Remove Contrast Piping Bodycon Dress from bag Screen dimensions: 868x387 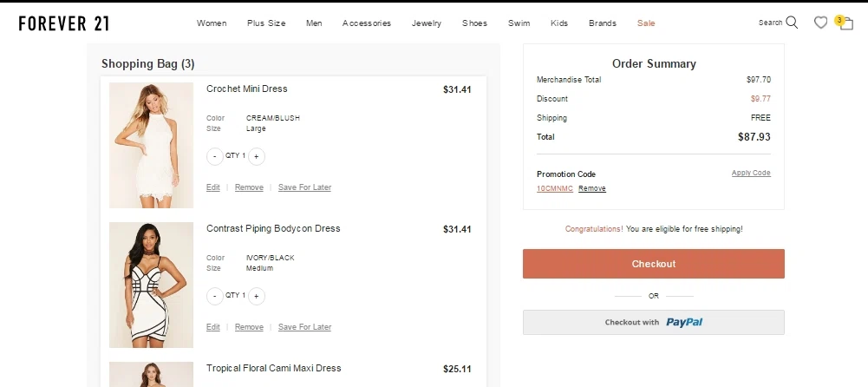point(249,326)
